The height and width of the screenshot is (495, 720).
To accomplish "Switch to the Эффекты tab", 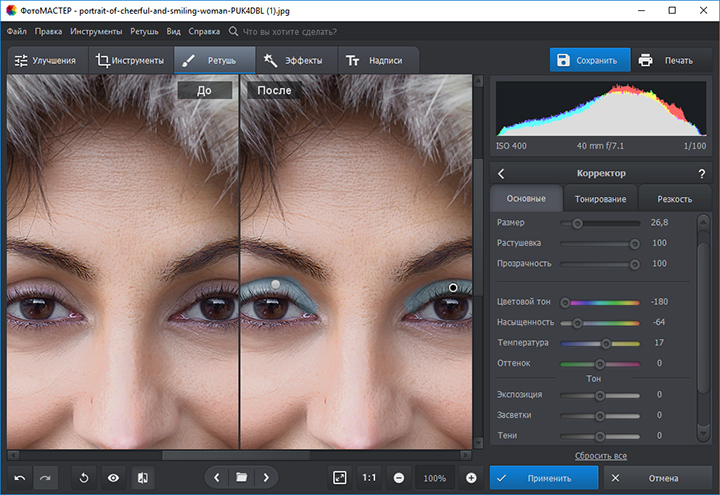I will tap(297, 60).
